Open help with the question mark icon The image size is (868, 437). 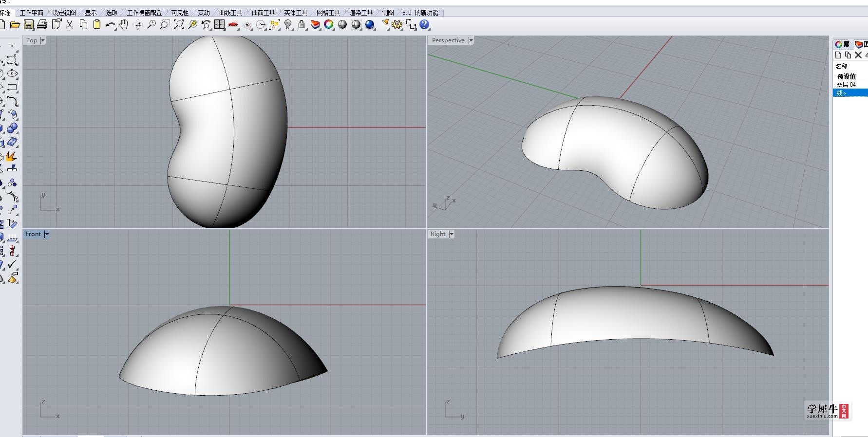pyautogui.click(x=424, y=25)
